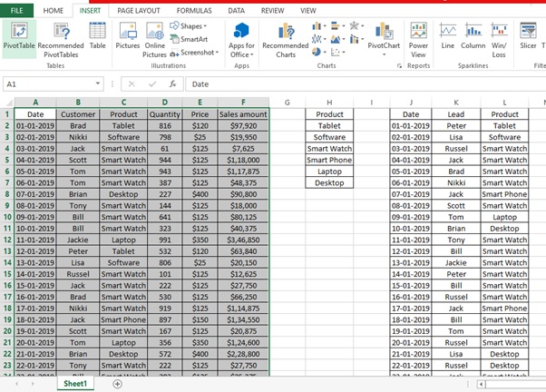This screenshot has height=392, width=546.
Task: Select the Sheet1 tab
Action: [76, 384]
